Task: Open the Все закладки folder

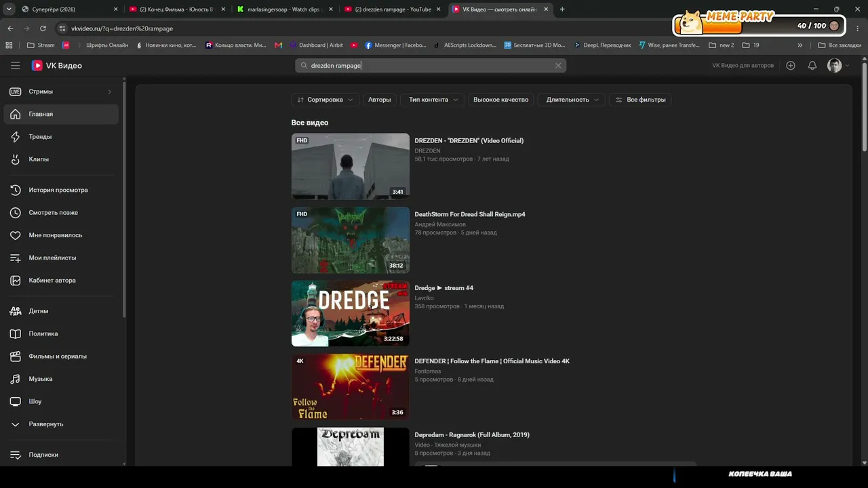Action: click(840, 45)
